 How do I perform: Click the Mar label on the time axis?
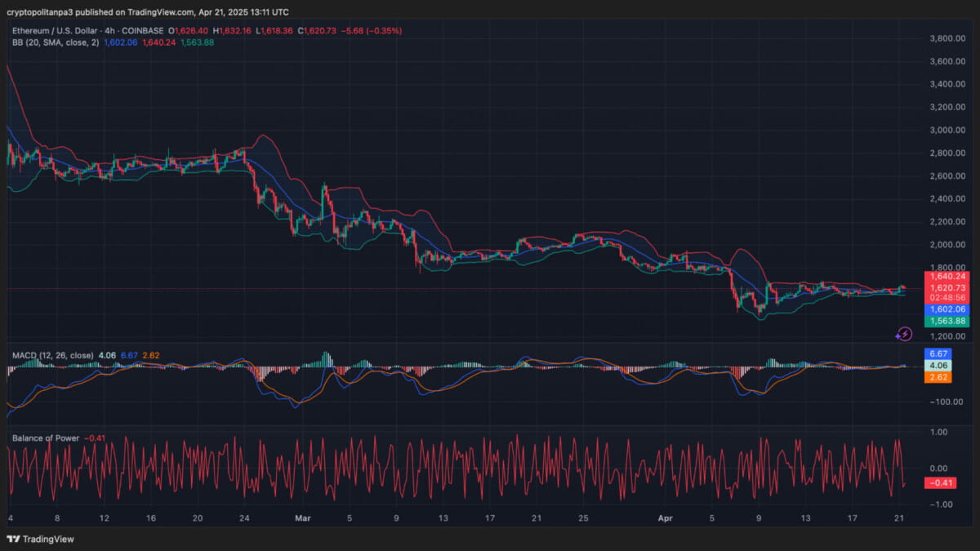coord(303,518)
